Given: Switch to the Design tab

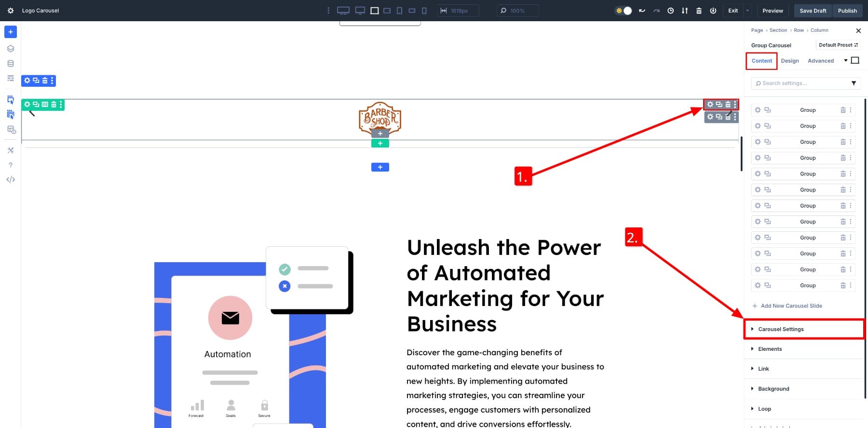Looking at the screenshot, I should pyautogui.click(x=789, y=61).
